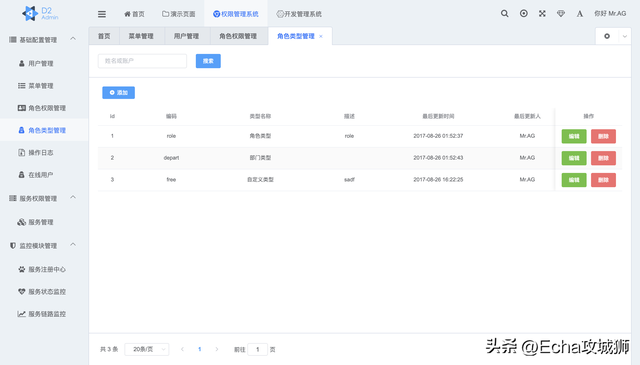This screenshot has height=365, width=640.
Task: Delete the role row
Action: click(x=603, y=136)
